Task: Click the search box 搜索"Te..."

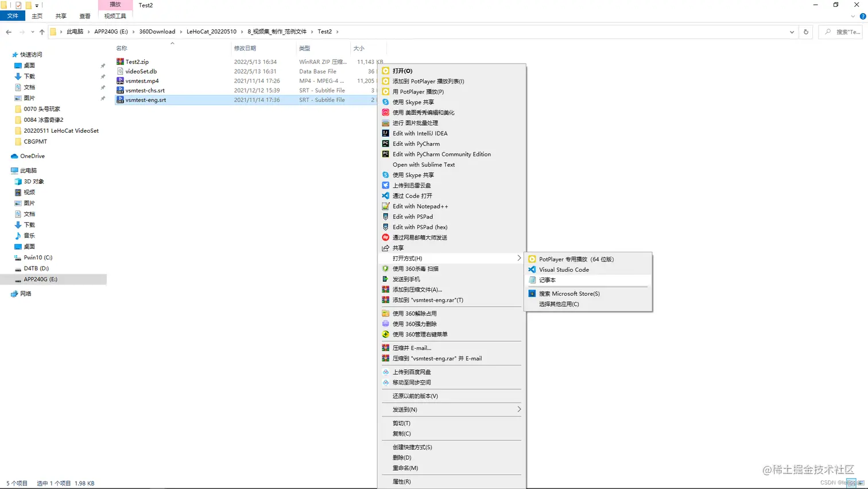Action: click(842, 32)
